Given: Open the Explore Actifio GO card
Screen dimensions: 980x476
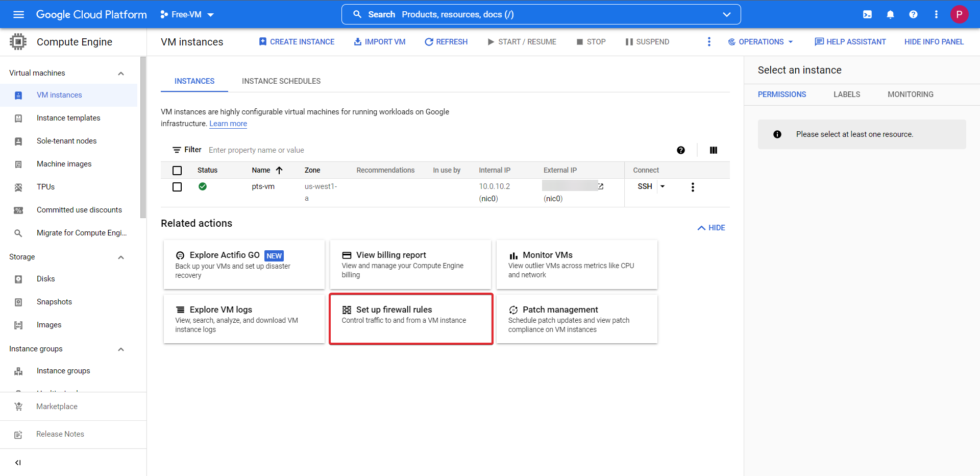Looking at the screenshot, I should [244, 265].
